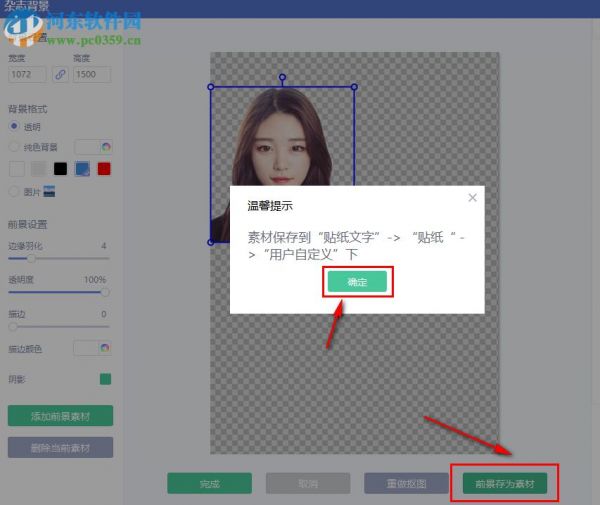The image size is (600, 505).
Task: Click the 重做抠图 button
Action: coord(406,484)
